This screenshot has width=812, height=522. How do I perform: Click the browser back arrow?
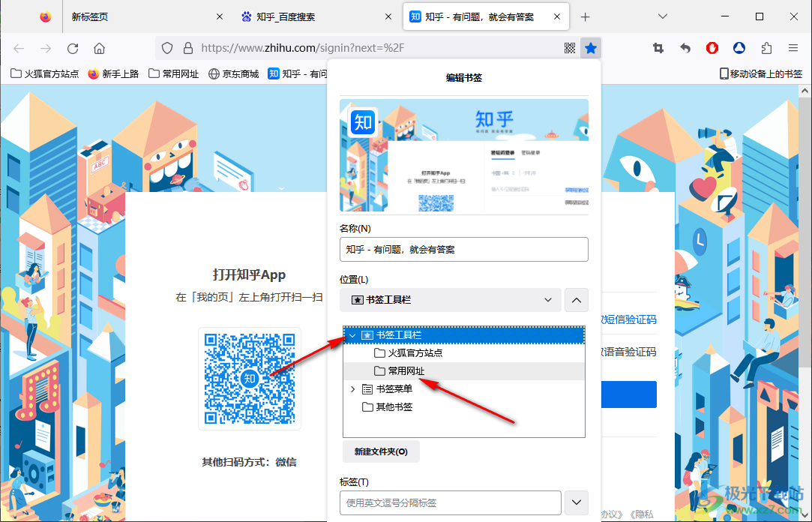point(19,49)
